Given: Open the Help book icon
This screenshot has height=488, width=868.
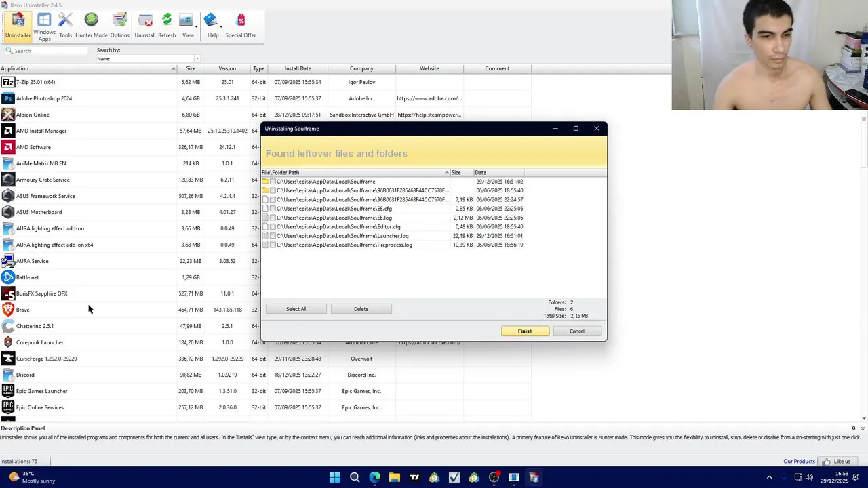Looking at the screenshot, I should [211, 20].
